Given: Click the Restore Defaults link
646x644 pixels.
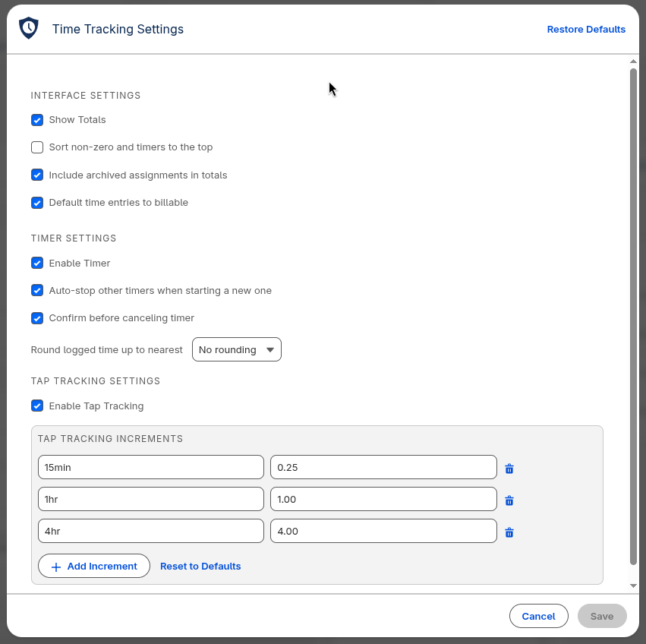Looking at the screenshot, I should [586, 30].
